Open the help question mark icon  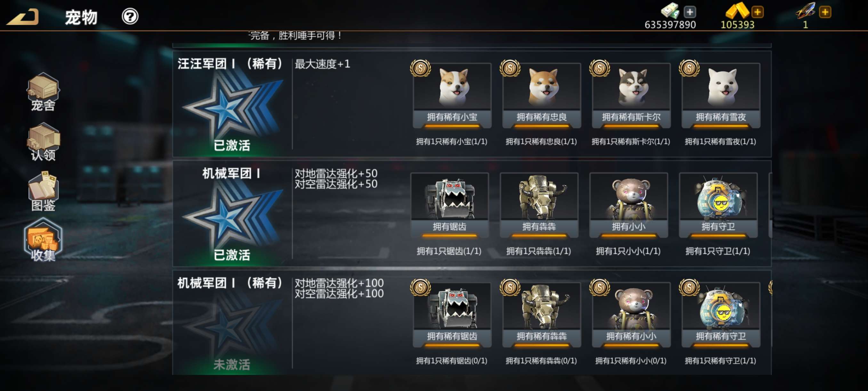tap(130, 16)
